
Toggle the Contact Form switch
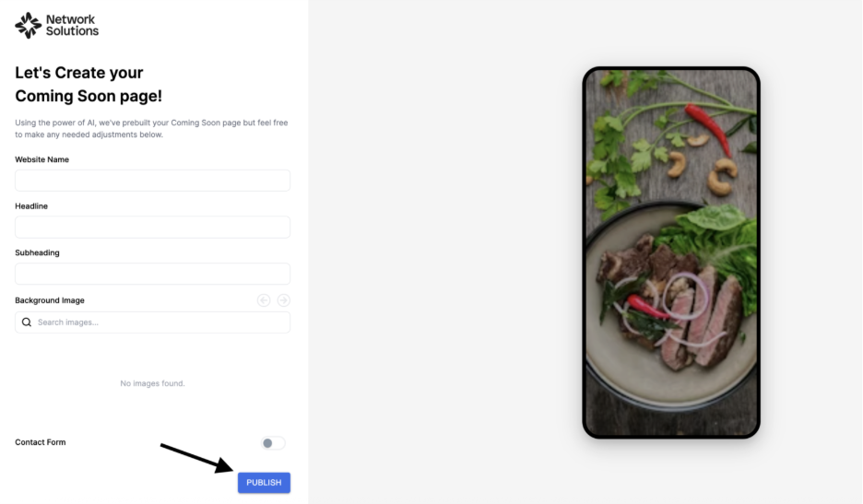273,443
